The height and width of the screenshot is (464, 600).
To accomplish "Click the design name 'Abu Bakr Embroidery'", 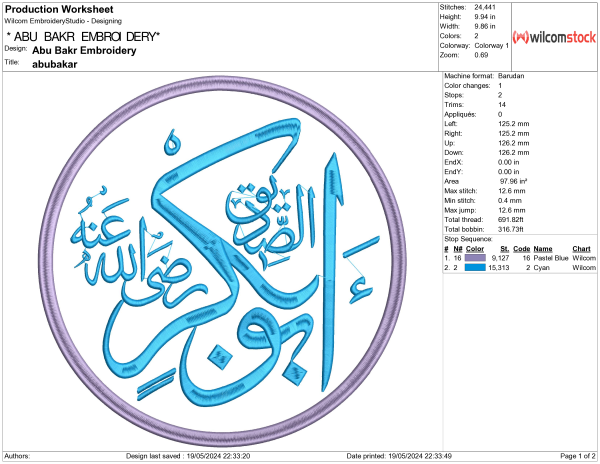I will click(84, 50).
